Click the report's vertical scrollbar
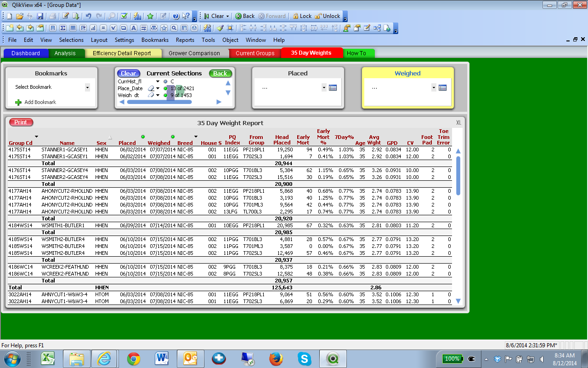Viewport: 588px width, 368px height. pos(458,176)
